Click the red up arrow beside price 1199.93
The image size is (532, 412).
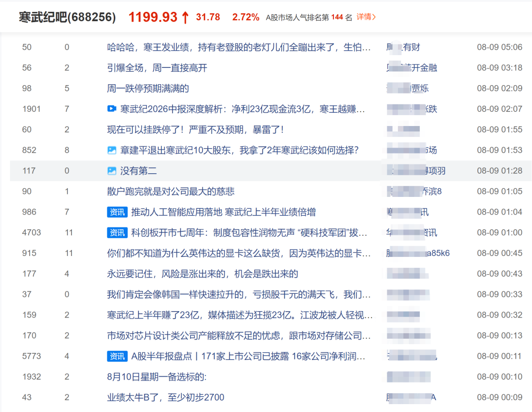pyautogui.click(x=185, y=17)
